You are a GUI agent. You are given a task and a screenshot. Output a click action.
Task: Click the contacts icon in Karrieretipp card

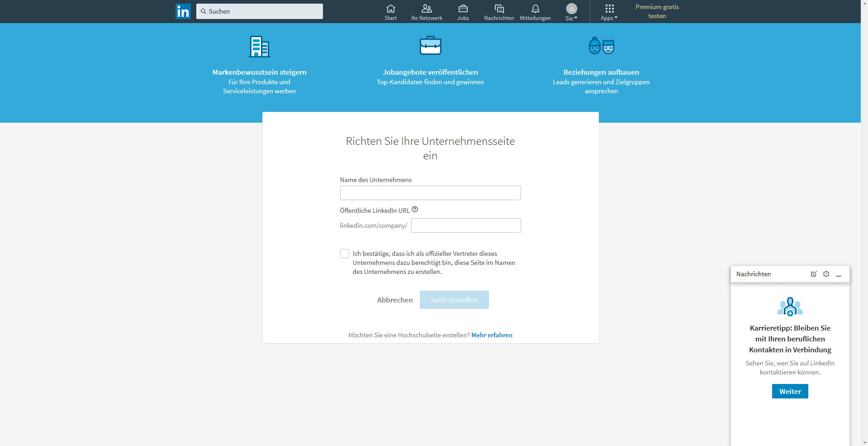(790, 307)
